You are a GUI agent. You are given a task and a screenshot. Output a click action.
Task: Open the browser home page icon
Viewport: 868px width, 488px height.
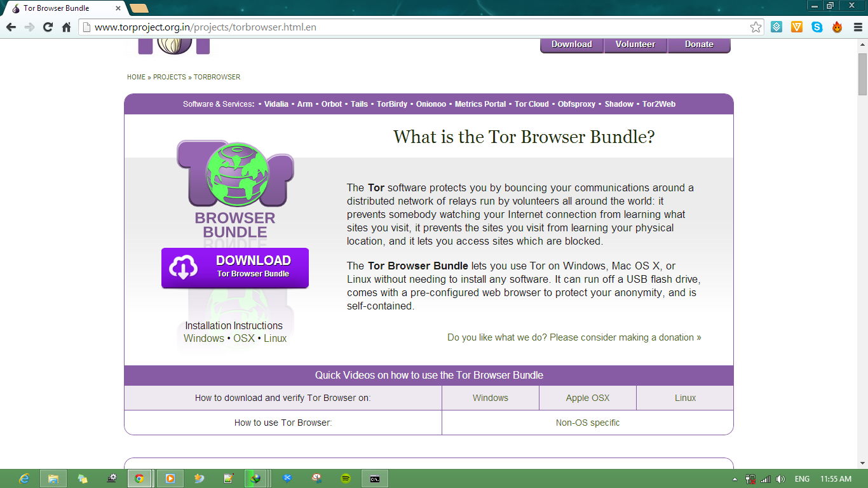pos(66,27)
